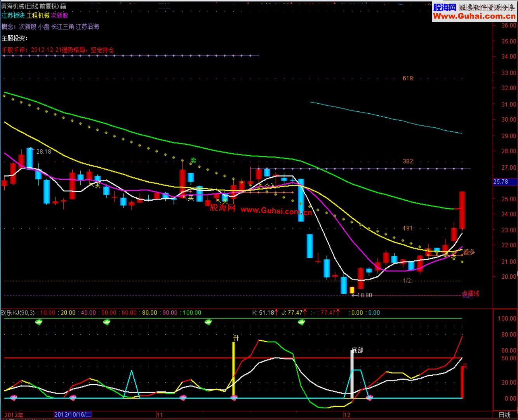Click the 千股千评 commentary line

click(58, 50)
